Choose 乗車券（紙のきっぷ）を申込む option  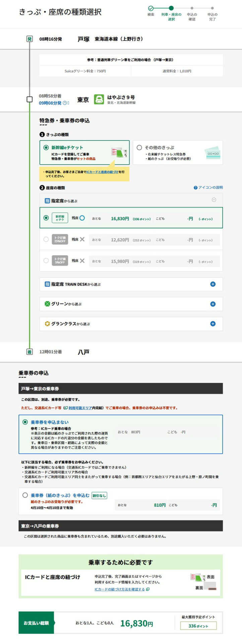click(x=25, y=495)
